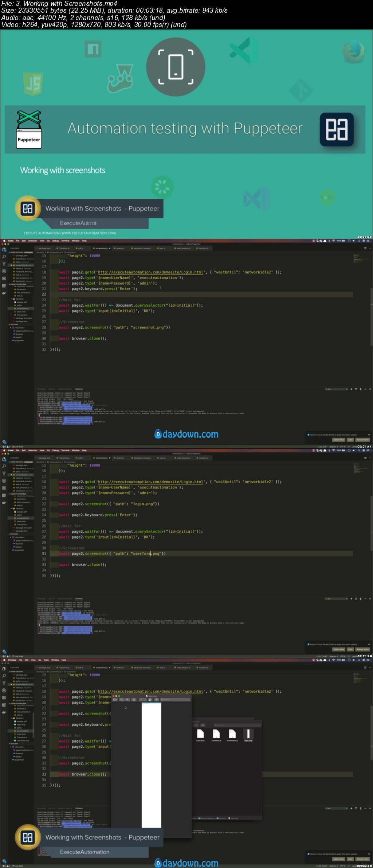This screenshot has height=868, width=373.
Task: Open Selection menu in first frame menu bar
Action: click(x=32, y=241)
